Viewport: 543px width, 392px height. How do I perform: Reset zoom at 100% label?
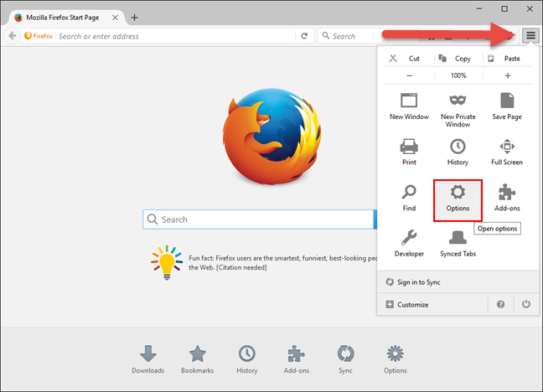click(458, 75)
